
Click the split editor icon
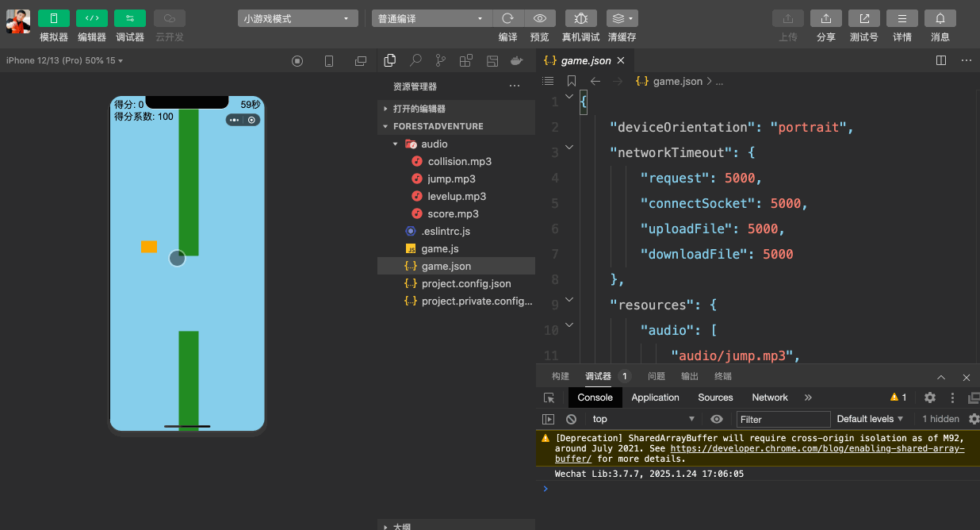(x=941, y=60)
